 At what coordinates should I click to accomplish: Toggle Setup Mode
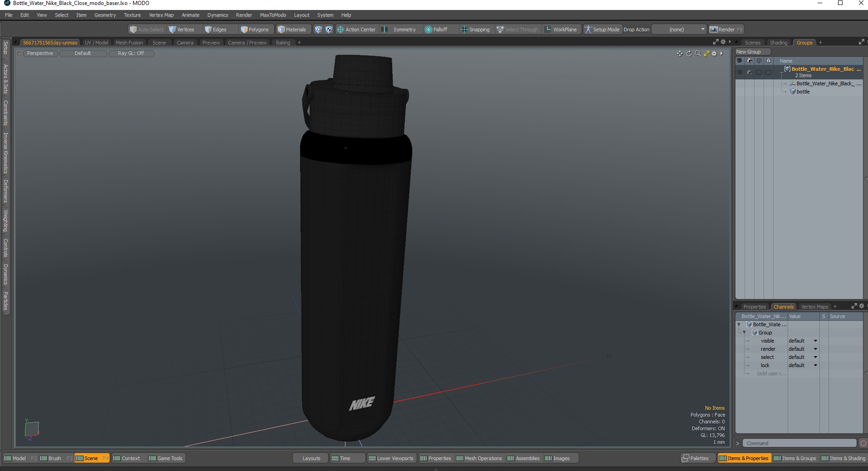point(602,29)
